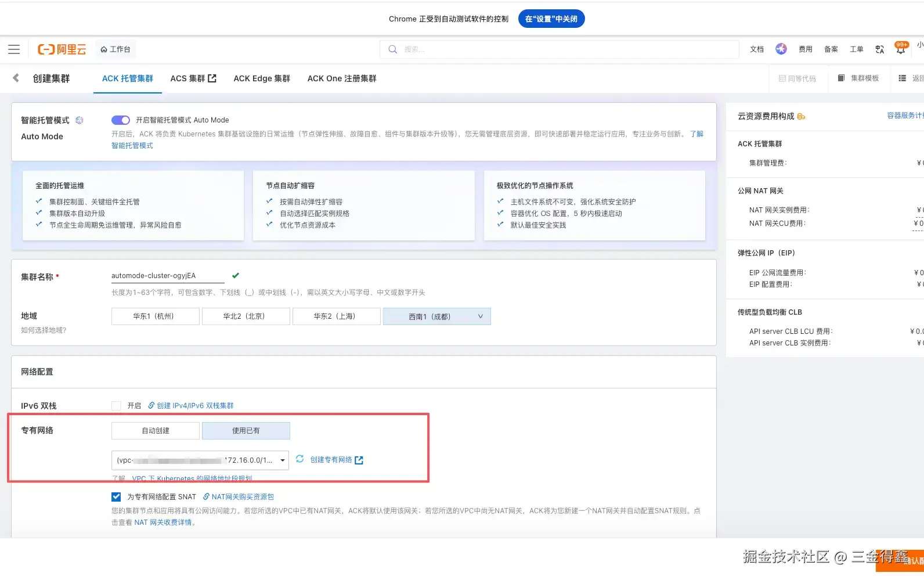Open the 创建专有网络 link
The image size is (924, 580).
[x=337, y=460]
